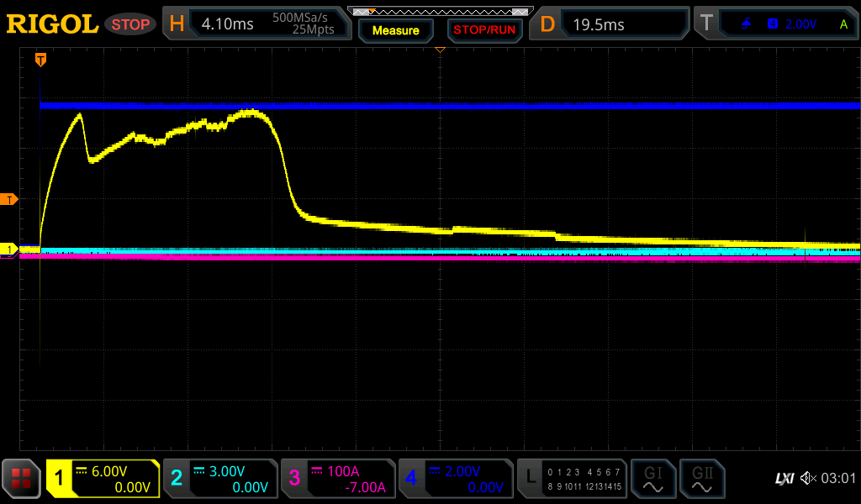Open signal generator GII settings

pyautogui.click(x=701, y=480)
